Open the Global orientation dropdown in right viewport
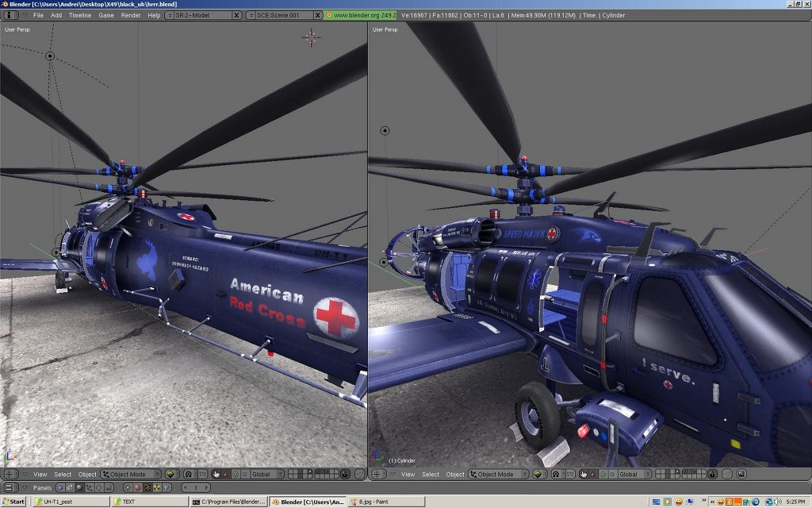Screen dimensions: 812x508 coord(632,475)
